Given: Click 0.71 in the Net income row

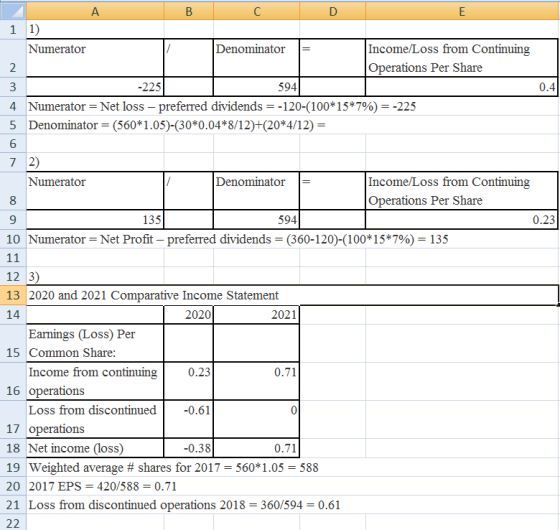Looking at the screenshot, I should pyautogui.click(x=256, y=448).
